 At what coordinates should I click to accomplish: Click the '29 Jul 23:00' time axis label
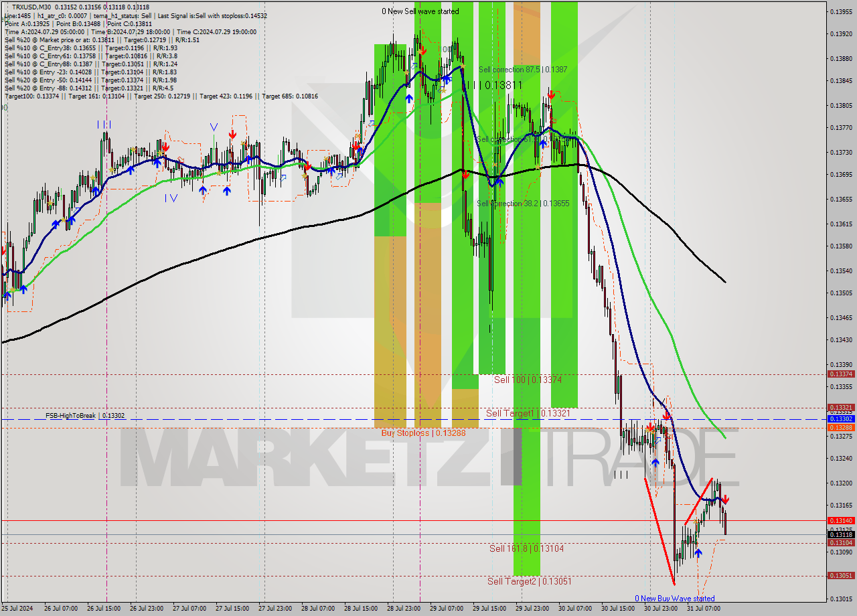click(532, 609)
